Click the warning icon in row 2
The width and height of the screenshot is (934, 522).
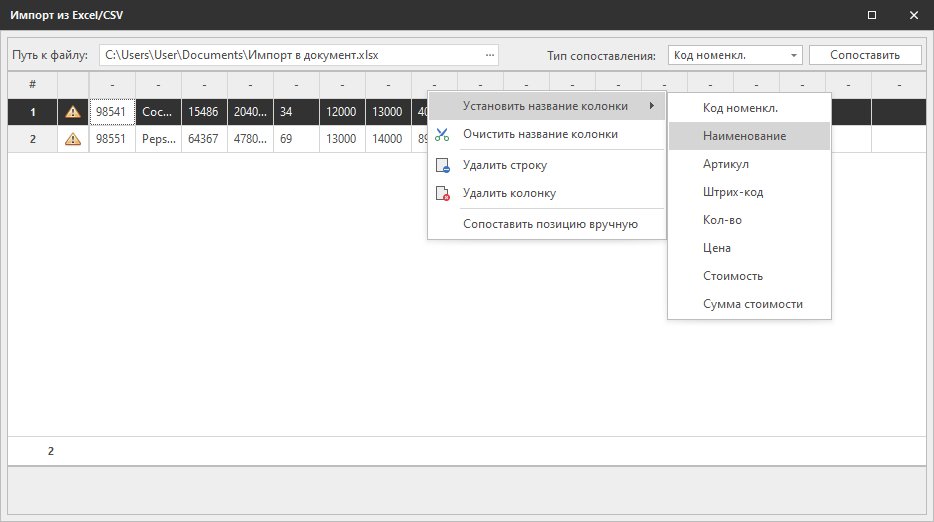73,139
